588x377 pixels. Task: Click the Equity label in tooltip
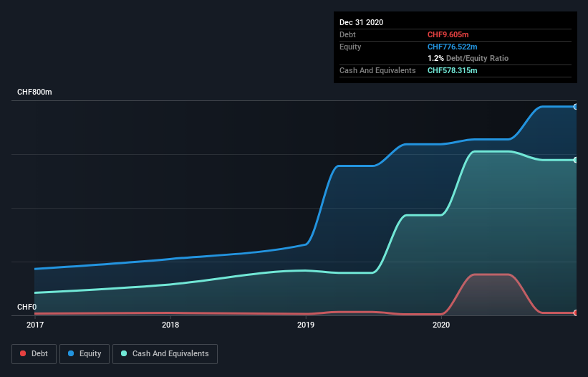[350, 47]
